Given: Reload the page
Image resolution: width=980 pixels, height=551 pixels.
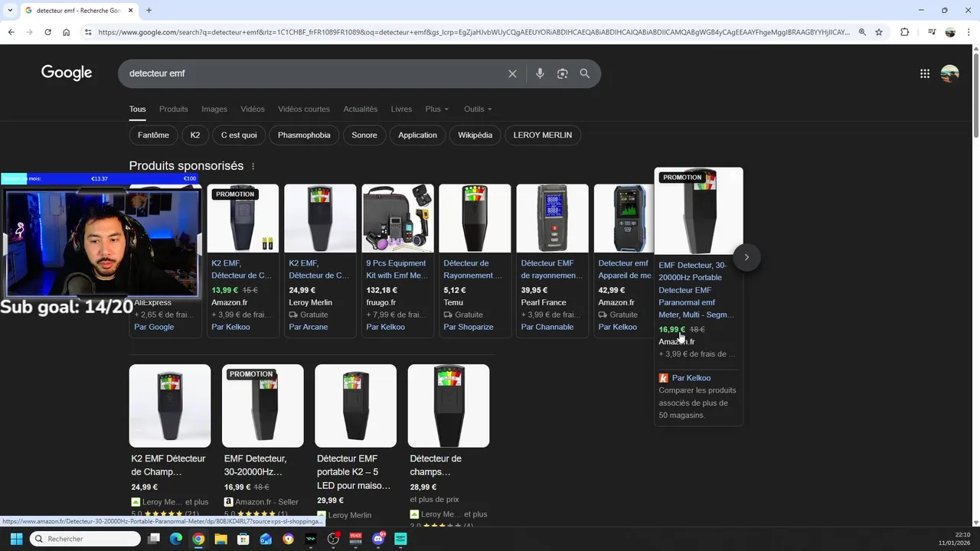Looking at the screenshot, I should (47, 32).
